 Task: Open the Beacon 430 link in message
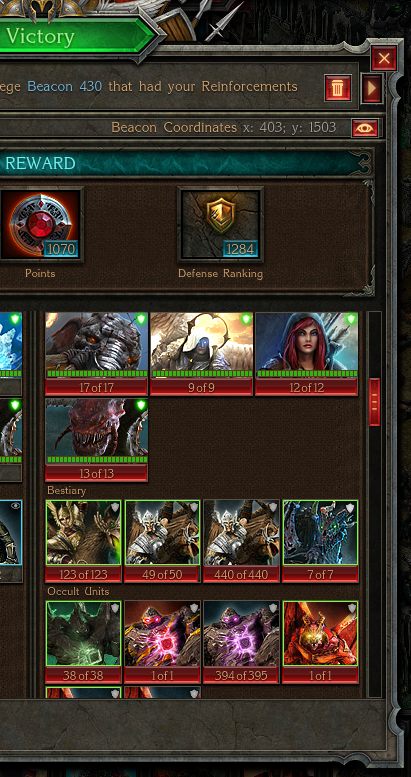coord(64,87)
